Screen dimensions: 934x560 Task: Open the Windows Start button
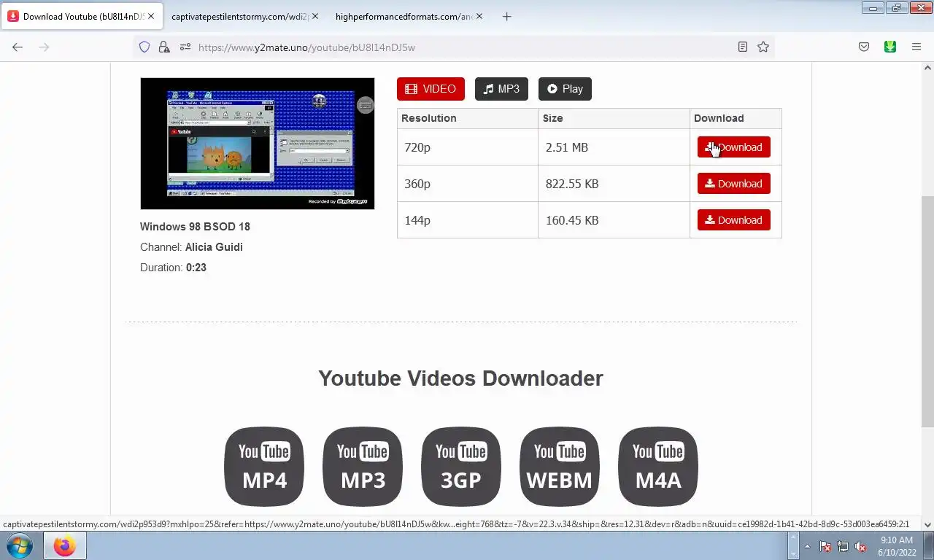click(x=20, y=545)
